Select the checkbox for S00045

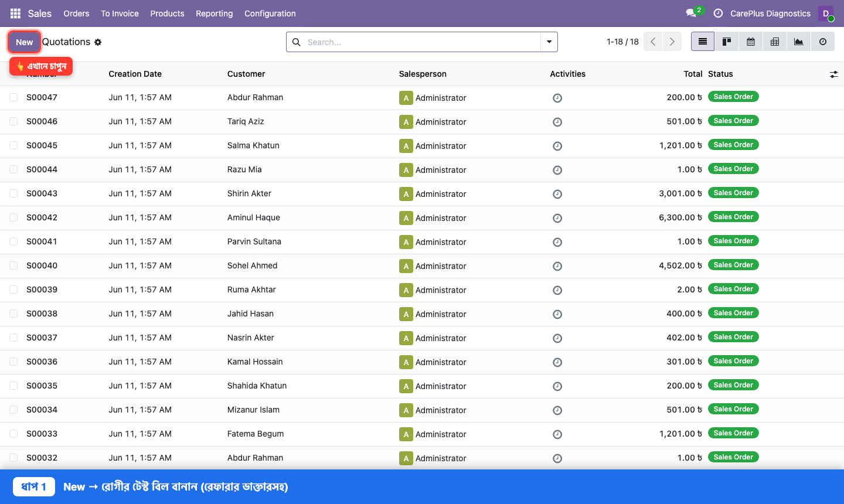click(x=13, y=145)
